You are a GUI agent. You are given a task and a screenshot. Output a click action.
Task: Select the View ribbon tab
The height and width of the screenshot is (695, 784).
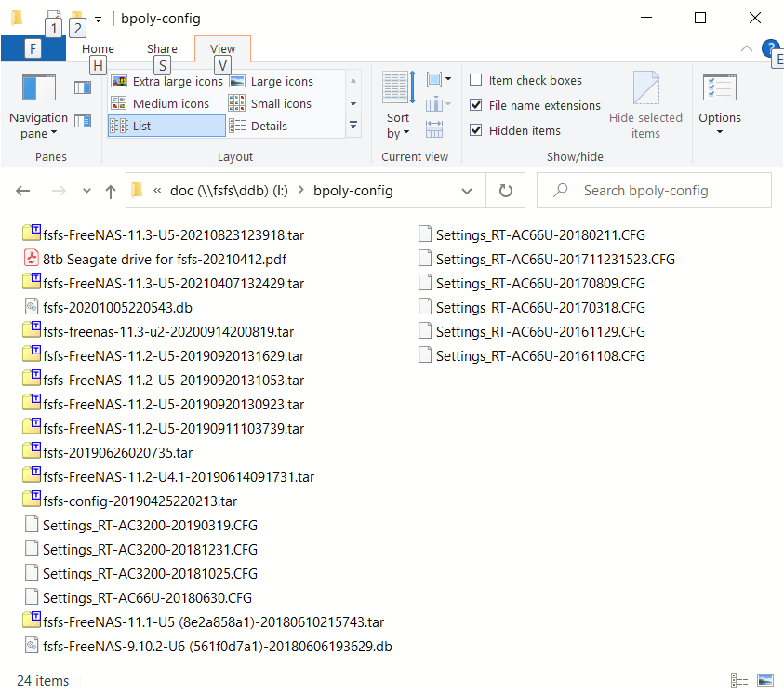pyautogui.click(x=222, y=49)
